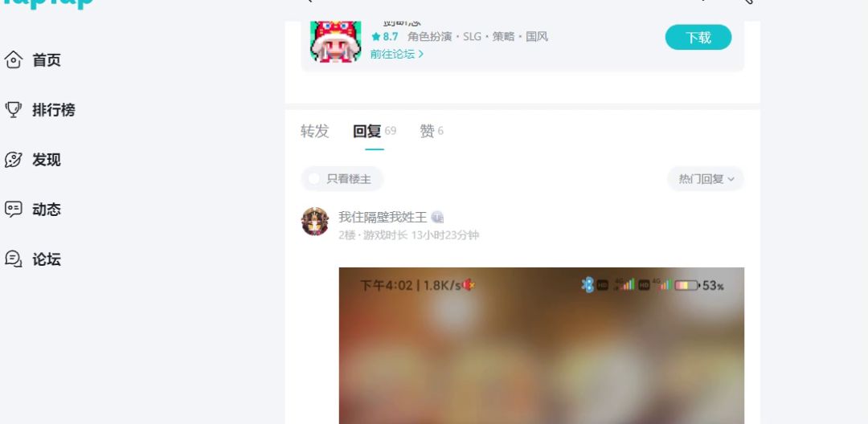Click the 下载 download button
The image size is (868, 424).
click(698, 37)
